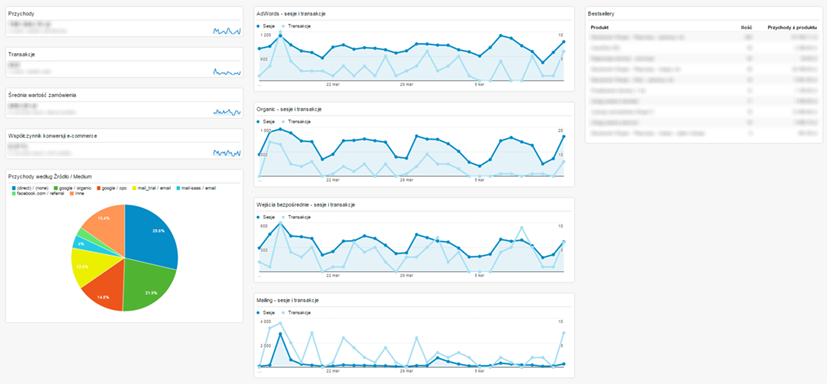Click the Produkt column header in Bestsellery
This screenshot has width=827, height=384.
pos(600,27)
